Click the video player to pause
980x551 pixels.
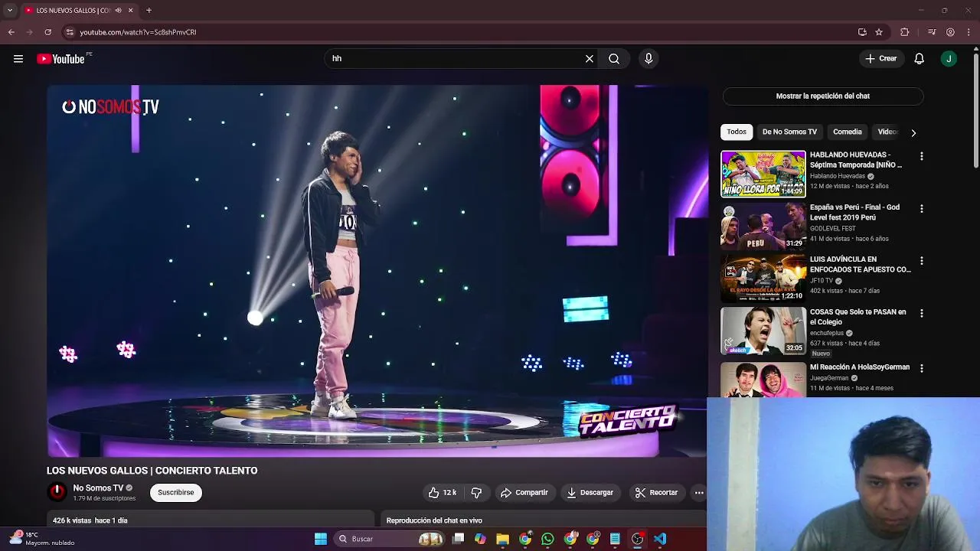(x=377, y=271)
